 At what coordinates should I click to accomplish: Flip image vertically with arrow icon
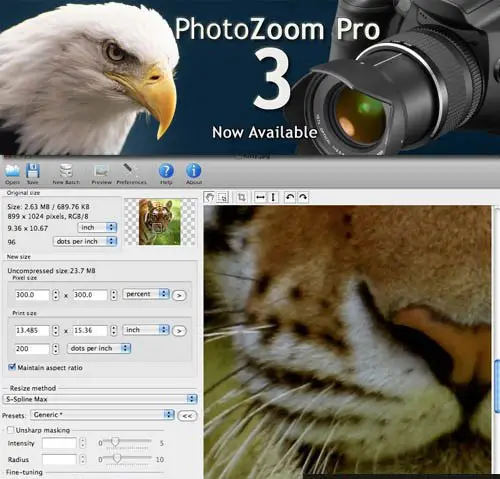pos(273,197)
